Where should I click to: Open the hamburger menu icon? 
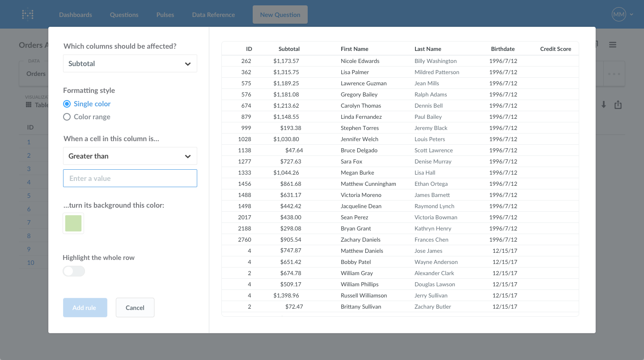613,45
